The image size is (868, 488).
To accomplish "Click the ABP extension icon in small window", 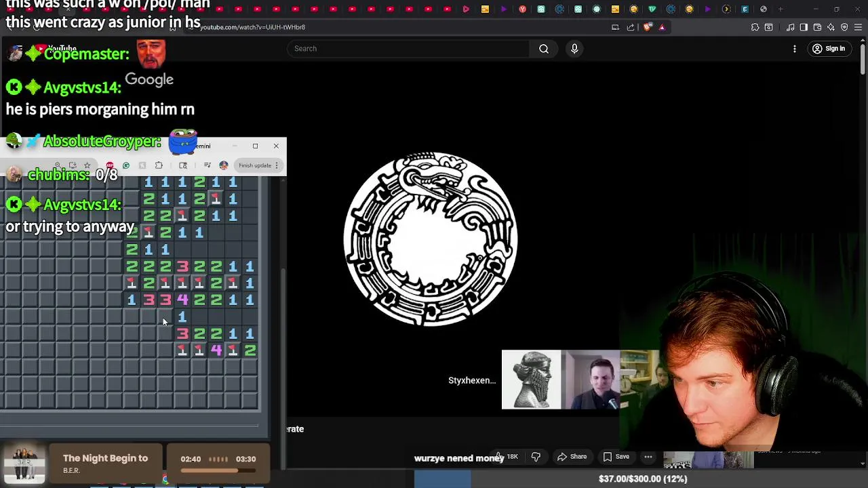I will point(110,165).
